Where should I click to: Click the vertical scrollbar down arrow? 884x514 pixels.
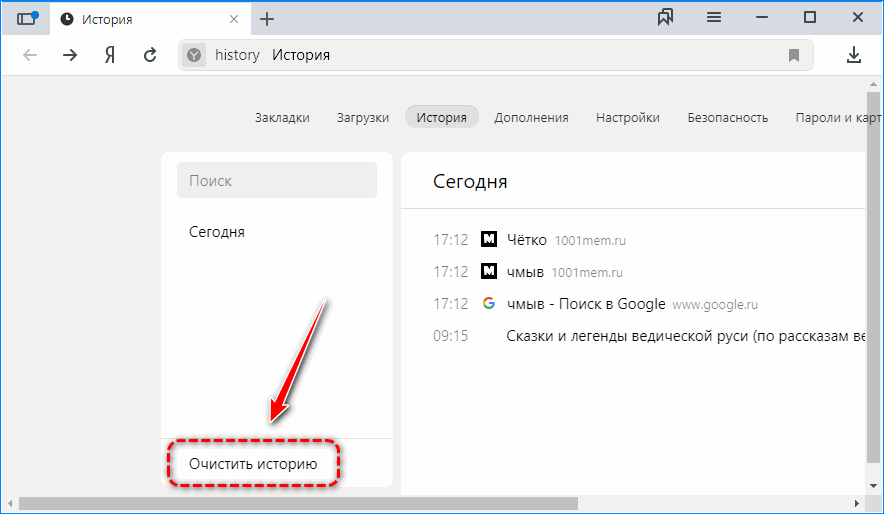tap(873, 486)
